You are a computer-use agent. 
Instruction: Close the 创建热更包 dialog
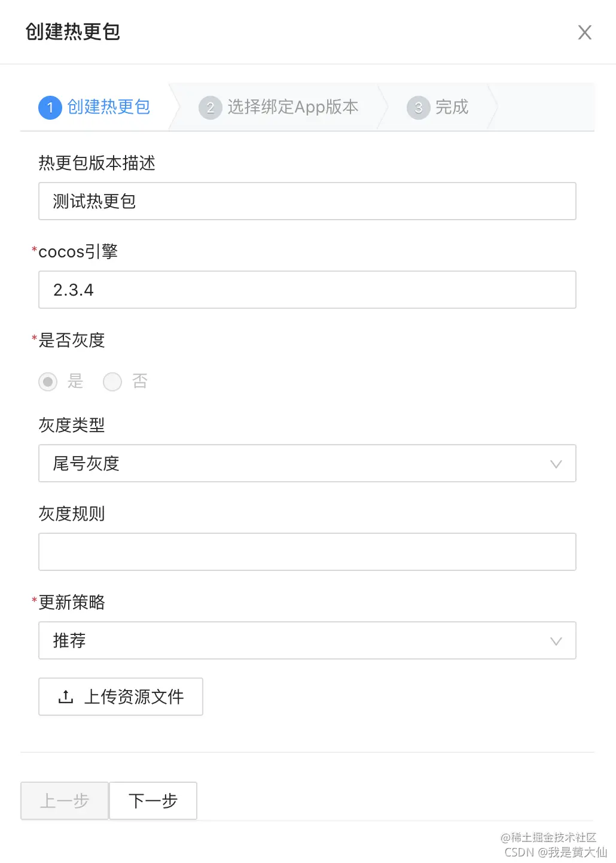coord(584,32)
